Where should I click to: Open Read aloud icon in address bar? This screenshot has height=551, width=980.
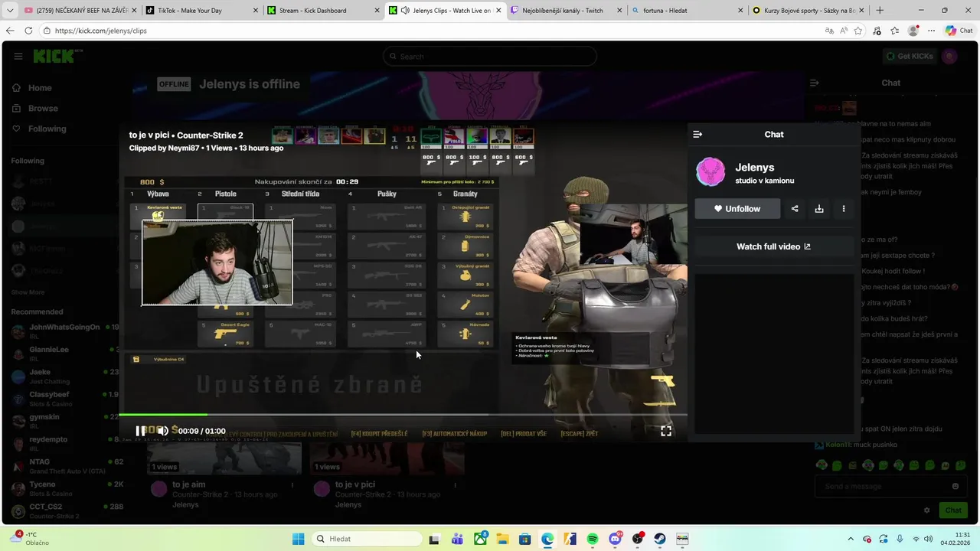tap(844, 31)
